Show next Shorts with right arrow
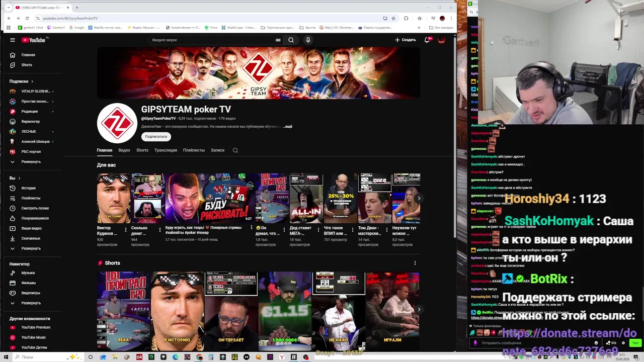 coord(419,310)
